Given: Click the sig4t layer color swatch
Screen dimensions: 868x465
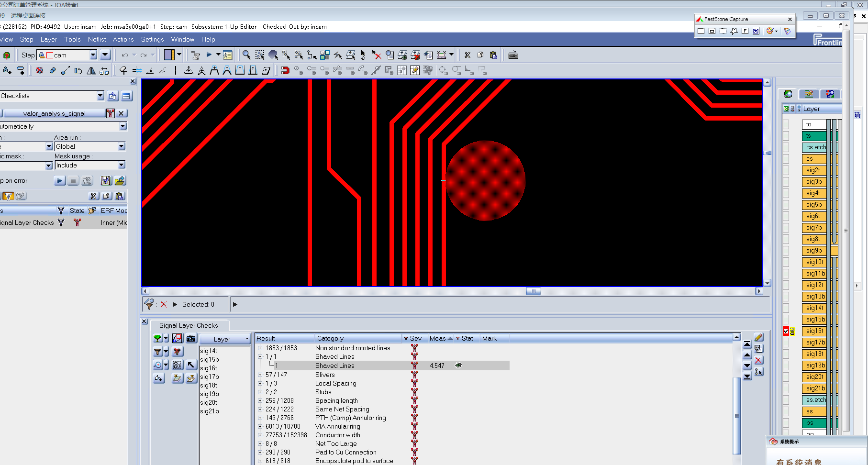Looking at the screenshot, I should (x=813, y=193).
